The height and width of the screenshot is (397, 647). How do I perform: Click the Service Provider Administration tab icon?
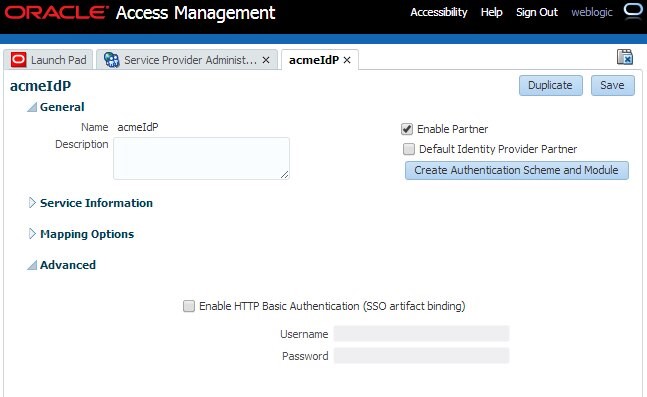pyautogui.click(x=111, y=60)
